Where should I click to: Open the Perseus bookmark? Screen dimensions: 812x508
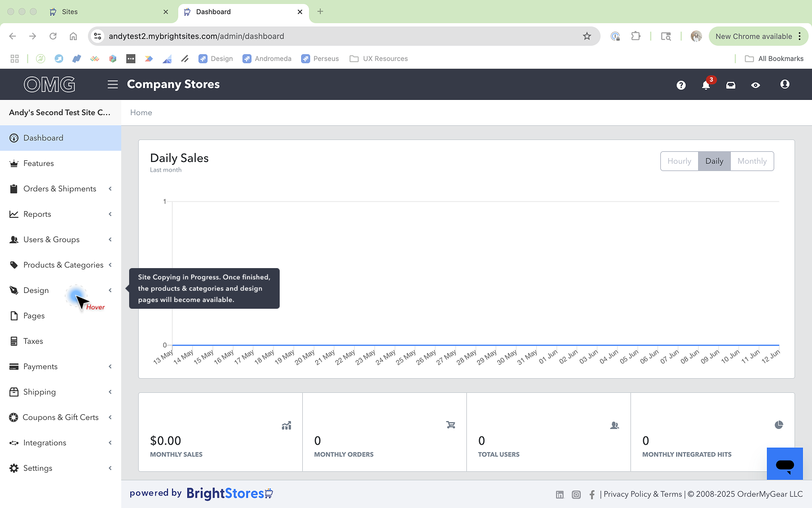[x=320, y=59]
